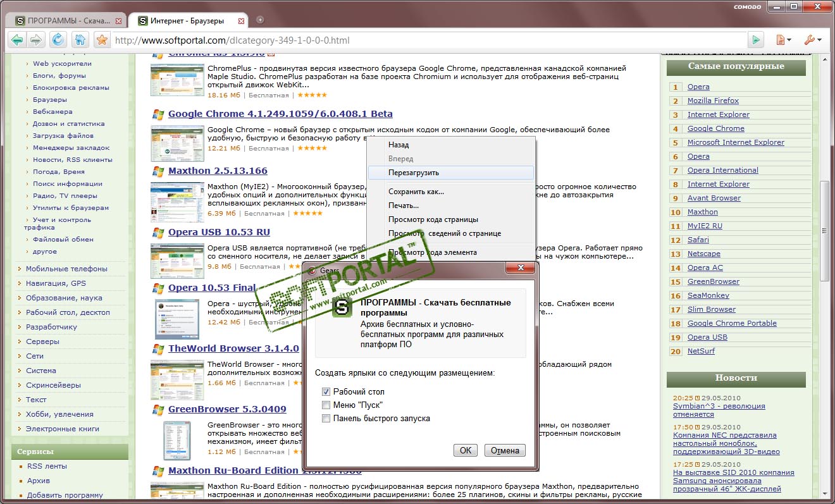Open the 'GreenBrowser 5.3.0409' title link
The image size is (835, 504).
click(x=227, y=409)
